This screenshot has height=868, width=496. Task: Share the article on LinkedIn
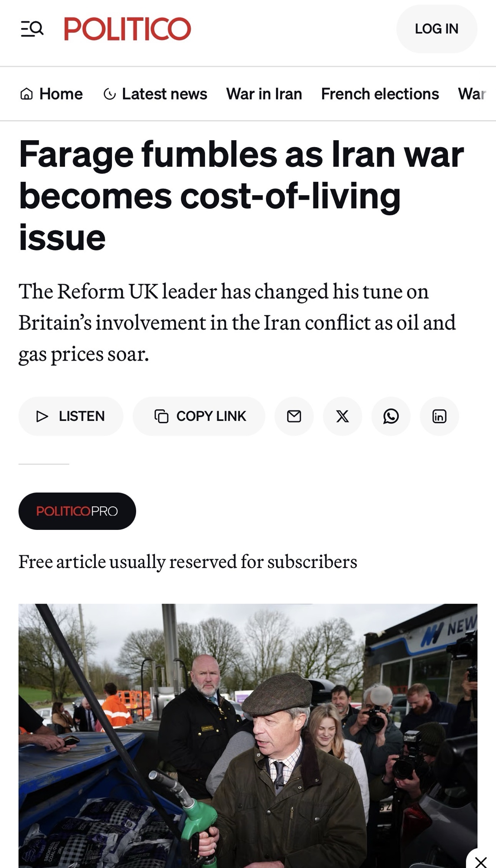pos(439,416)
